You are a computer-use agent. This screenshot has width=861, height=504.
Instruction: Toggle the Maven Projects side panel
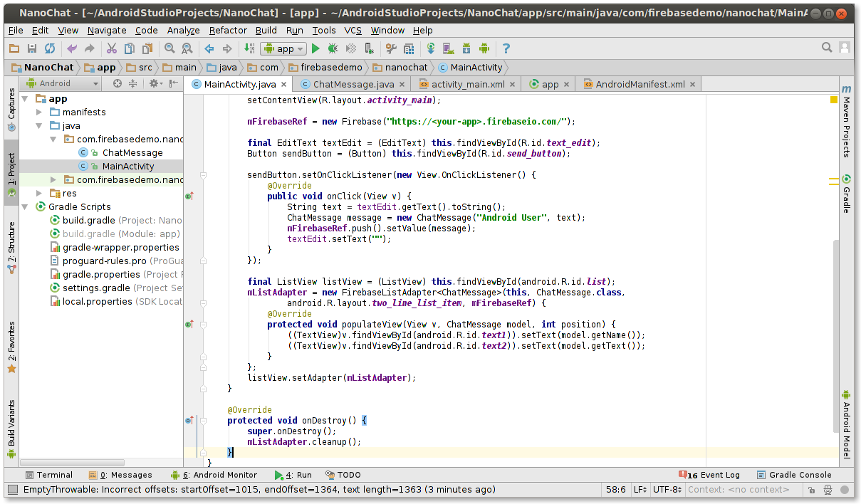[846, 121]
